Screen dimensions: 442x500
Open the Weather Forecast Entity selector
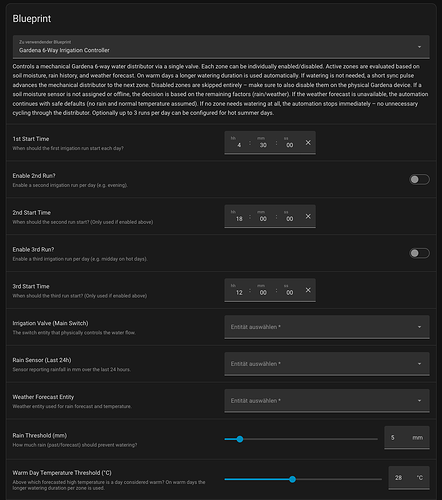(x=327, y=401)
